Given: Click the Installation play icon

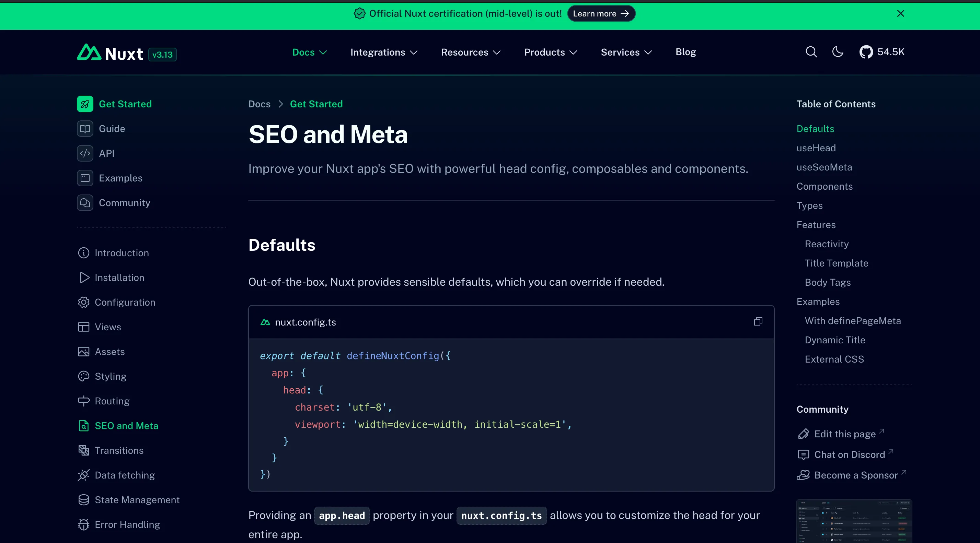Looking at the screenshot, I should coord(84,278).
